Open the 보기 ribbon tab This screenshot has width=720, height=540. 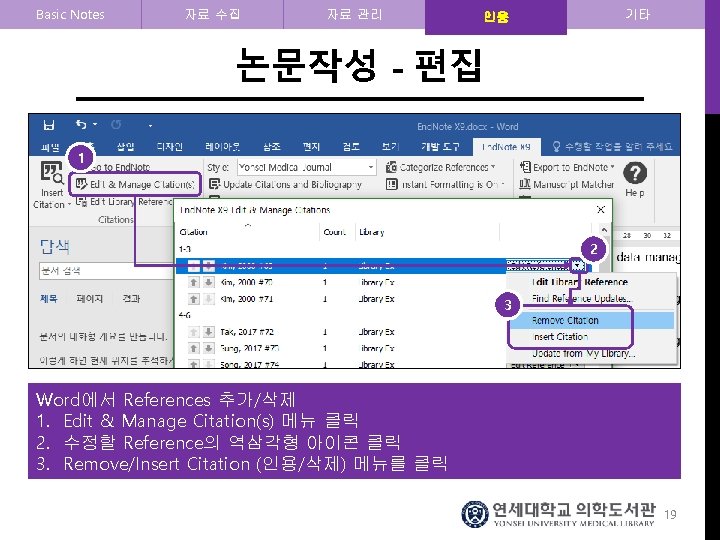pos(390,146)
